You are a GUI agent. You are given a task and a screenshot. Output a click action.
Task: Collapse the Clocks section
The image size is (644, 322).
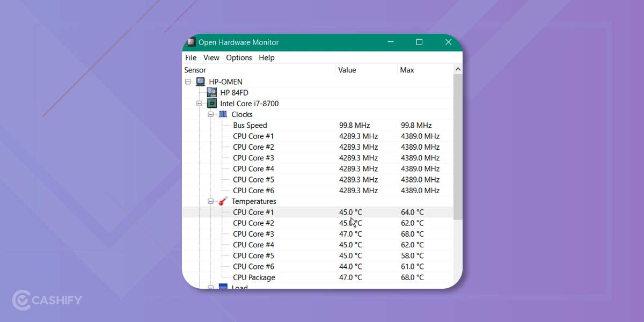click(x=211, y=114)
